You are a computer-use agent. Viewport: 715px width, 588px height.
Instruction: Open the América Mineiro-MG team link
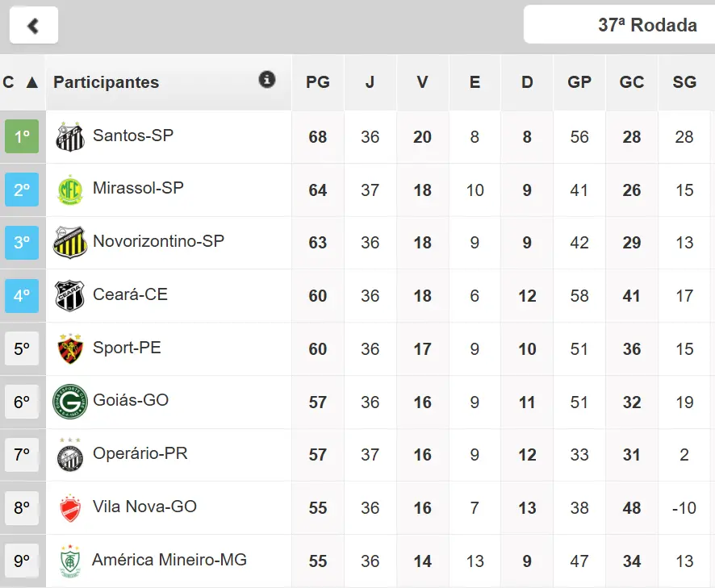[169, 560]
